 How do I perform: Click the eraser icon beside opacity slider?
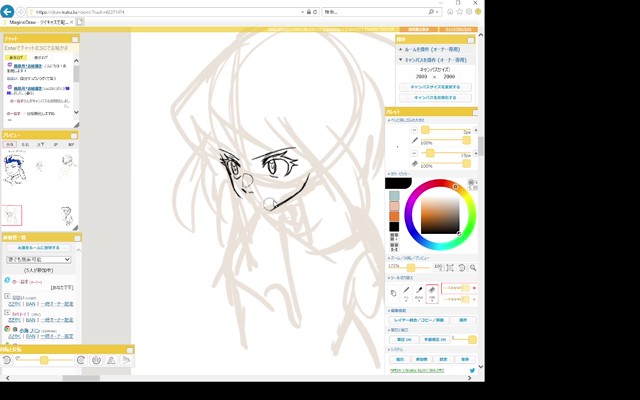coord(414,164)
